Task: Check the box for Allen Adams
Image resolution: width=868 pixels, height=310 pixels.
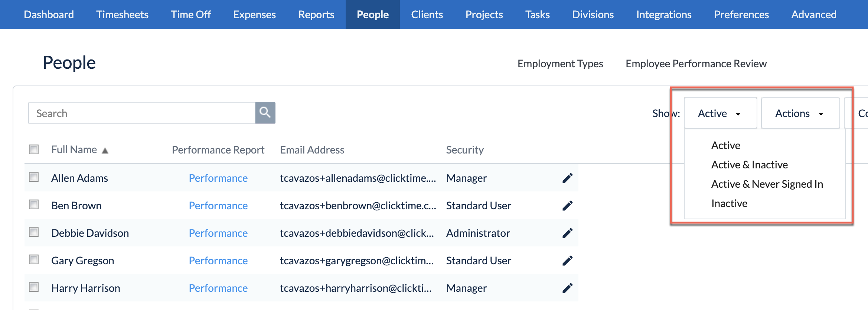Action: tap(34, 177)
